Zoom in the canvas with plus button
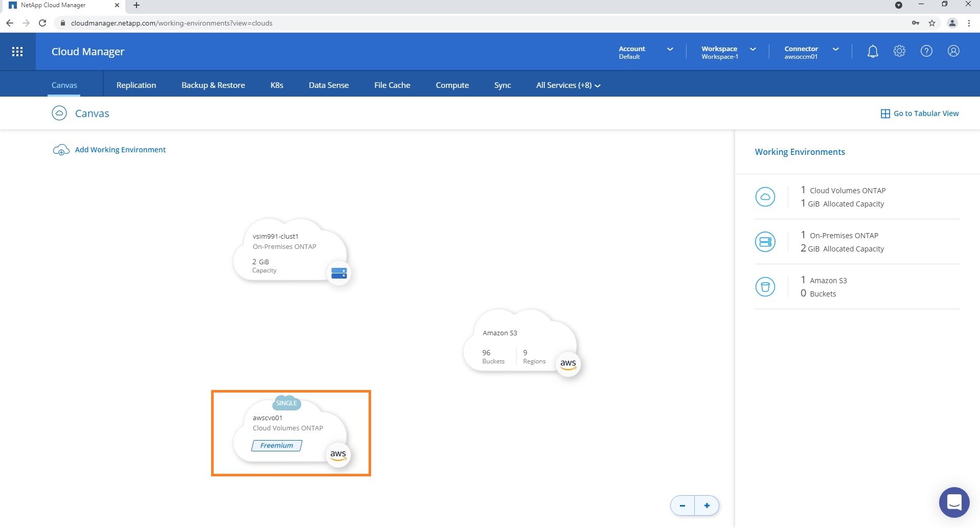Image resolution: width=980 pixels, height=528 pixels. tap(707, 506)
